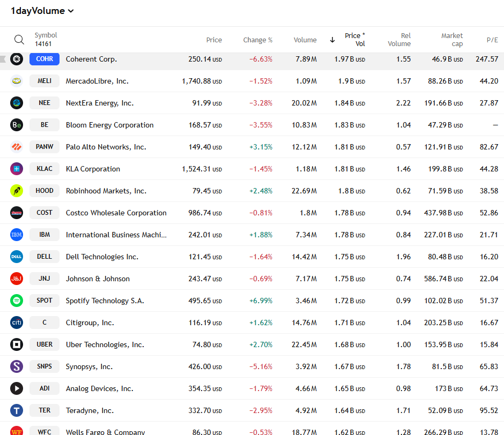
Task: Click the Palo Alto Networks logo icon
Action: (x=17, y=147)
